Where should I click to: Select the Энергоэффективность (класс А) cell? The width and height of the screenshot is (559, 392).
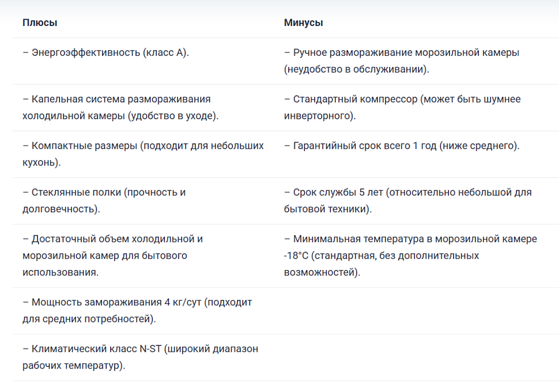[107, 52]
